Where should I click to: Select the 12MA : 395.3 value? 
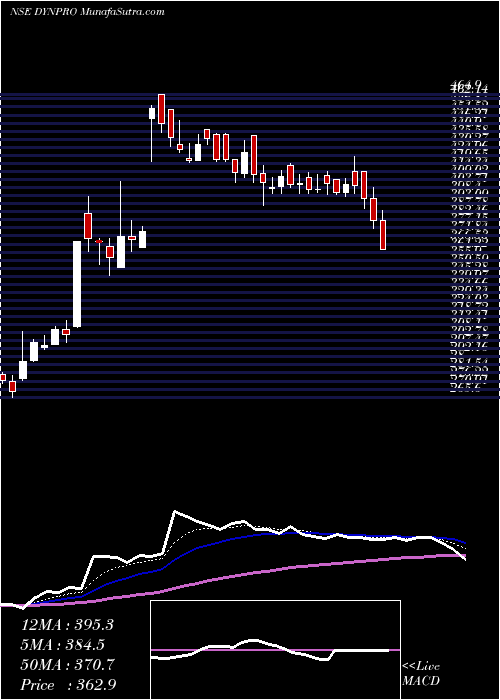coord(67,625)
